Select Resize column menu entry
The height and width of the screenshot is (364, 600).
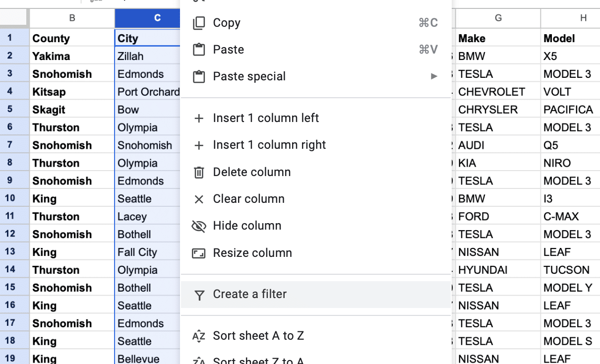click(x=316, y=253)
